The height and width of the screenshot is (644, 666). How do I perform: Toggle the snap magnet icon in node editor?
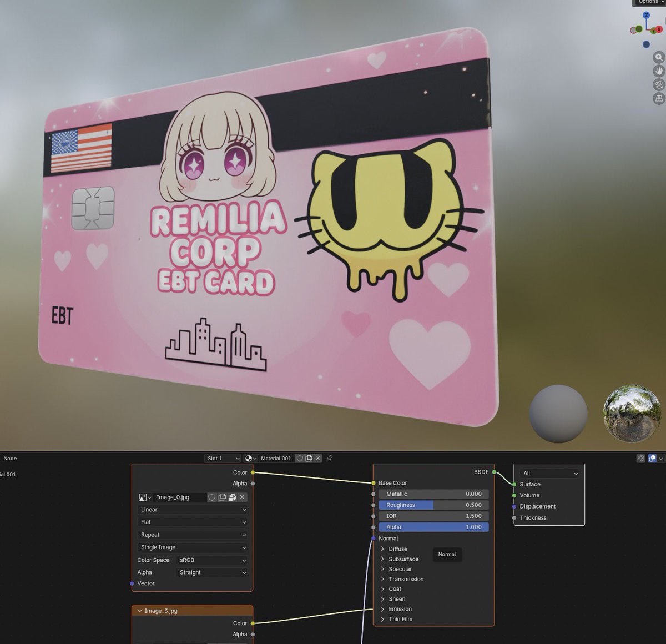640,459
